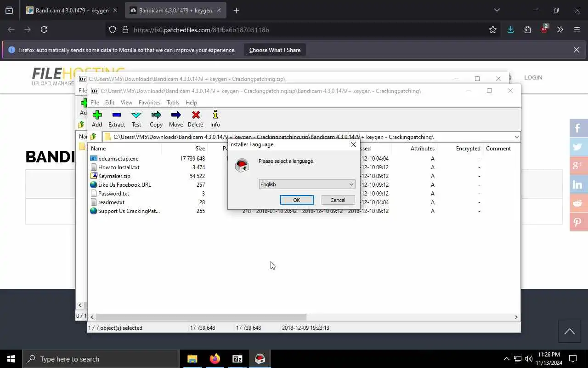Click the Test toolbar icon
588x368 pixels.
pyautogui.click(x=136, y=115)
